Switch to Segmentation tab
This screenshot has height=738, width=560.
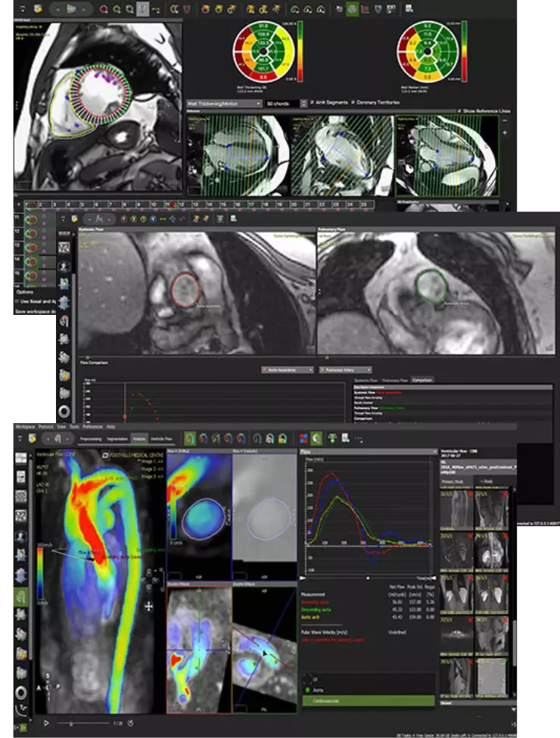pos(117,439)
